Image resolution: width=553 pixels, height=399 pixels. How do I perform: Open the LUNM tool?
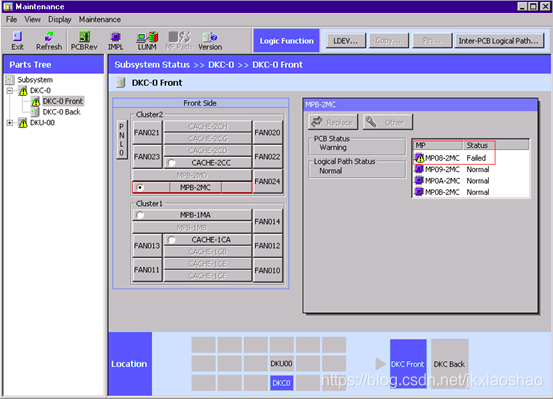click(147, 41)
